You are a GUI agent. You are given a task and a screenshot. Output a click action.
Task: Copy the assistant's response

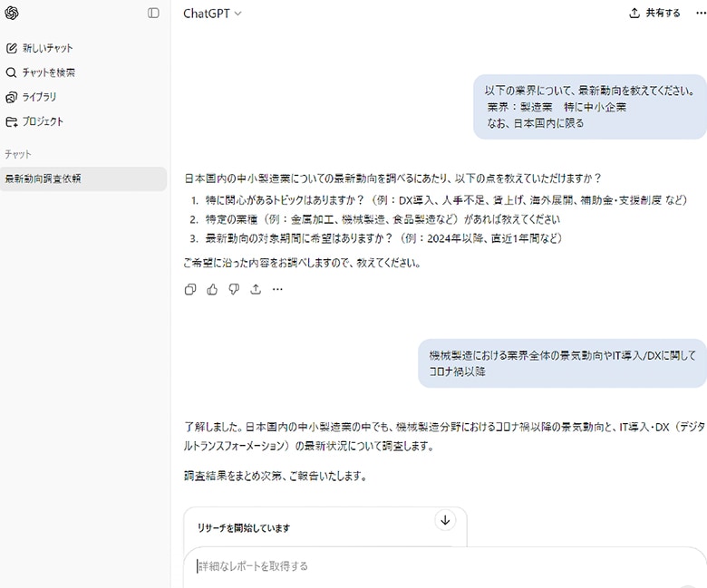(x=190, y=290)
